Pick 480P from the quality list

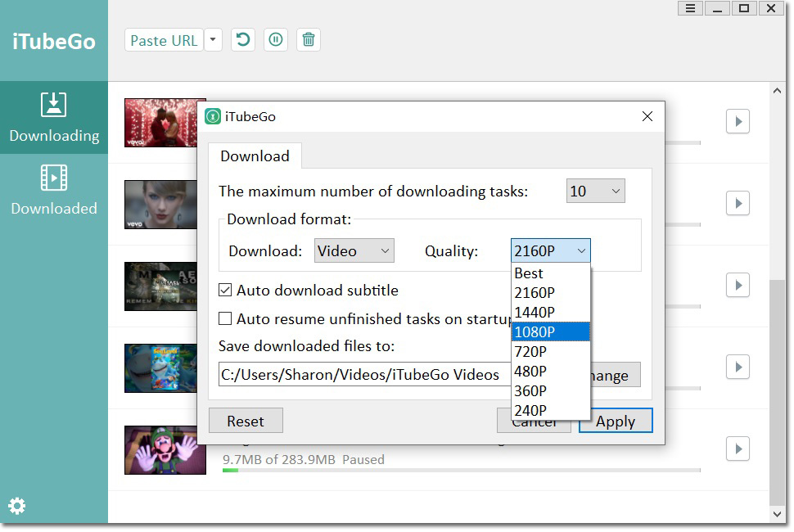tap(550, 372)
